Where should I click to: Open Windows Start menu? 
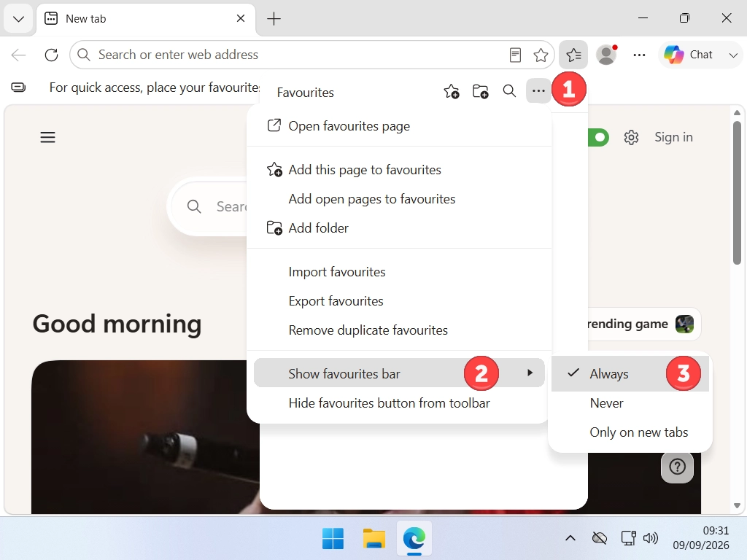coord(333,539)
